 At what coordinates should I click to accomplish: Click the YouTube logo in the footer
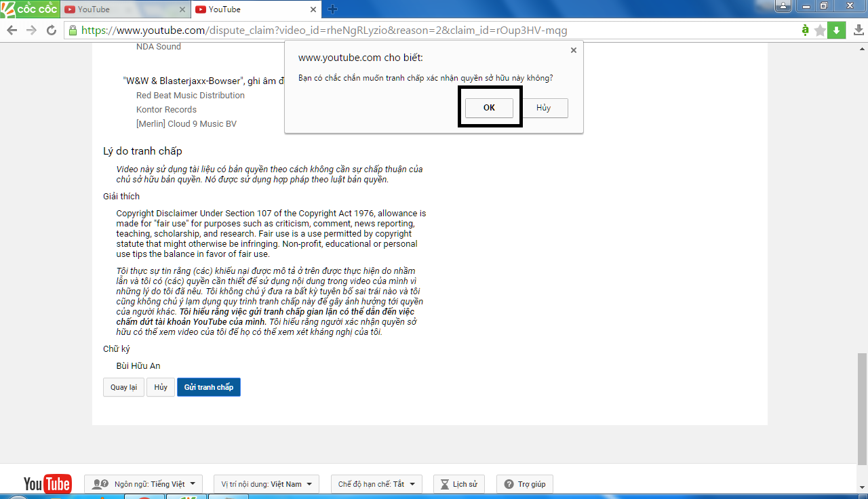click(x=47, y=484)
